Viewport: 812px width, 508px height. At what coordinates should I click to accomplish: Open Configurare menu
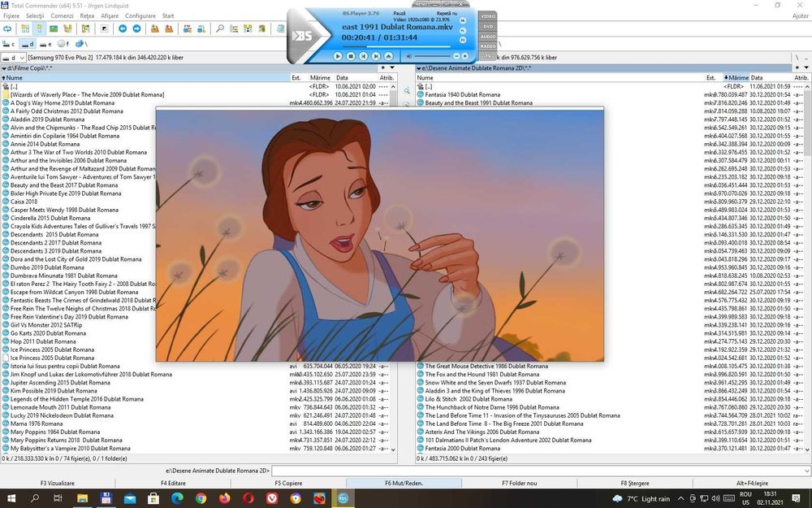(x=140, y=16)
